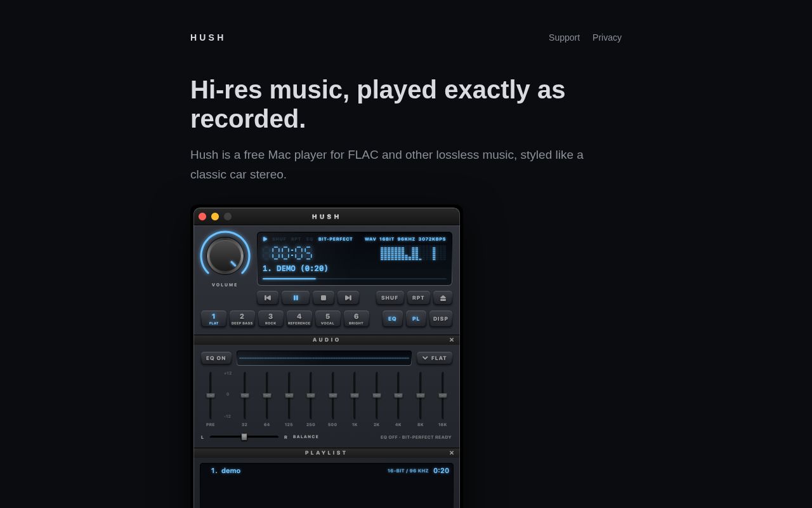Image resolution: width=812 pixels, height=508 pixels.
Task: Skip to the next track
Action: tap(348, 298)
